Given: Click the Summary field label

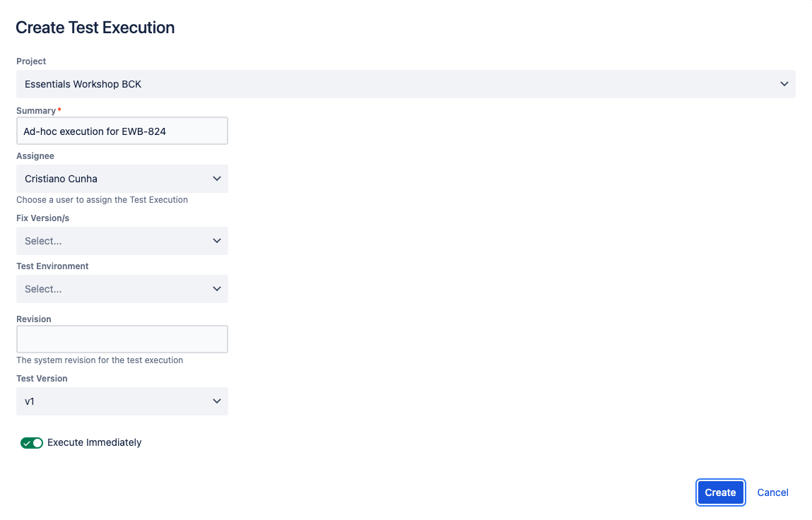Looking at the screenshot, I should coord(36,111).
